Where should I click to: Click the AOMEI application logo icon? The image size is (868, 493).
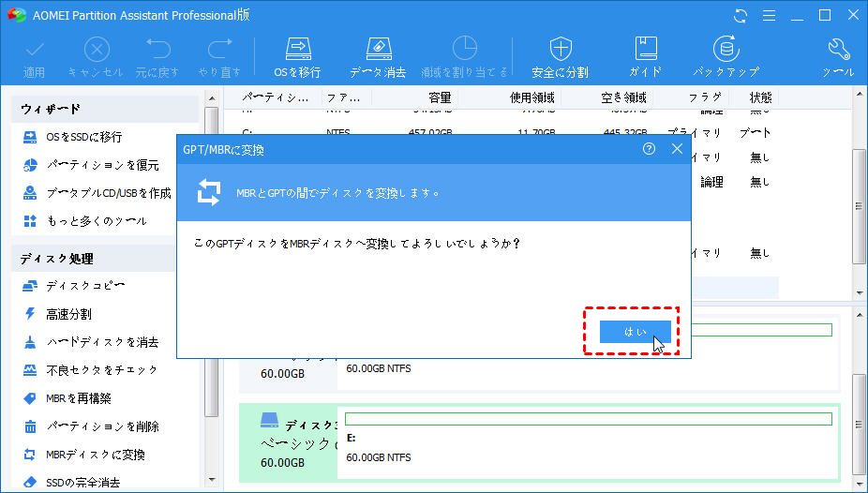(16, 15)
